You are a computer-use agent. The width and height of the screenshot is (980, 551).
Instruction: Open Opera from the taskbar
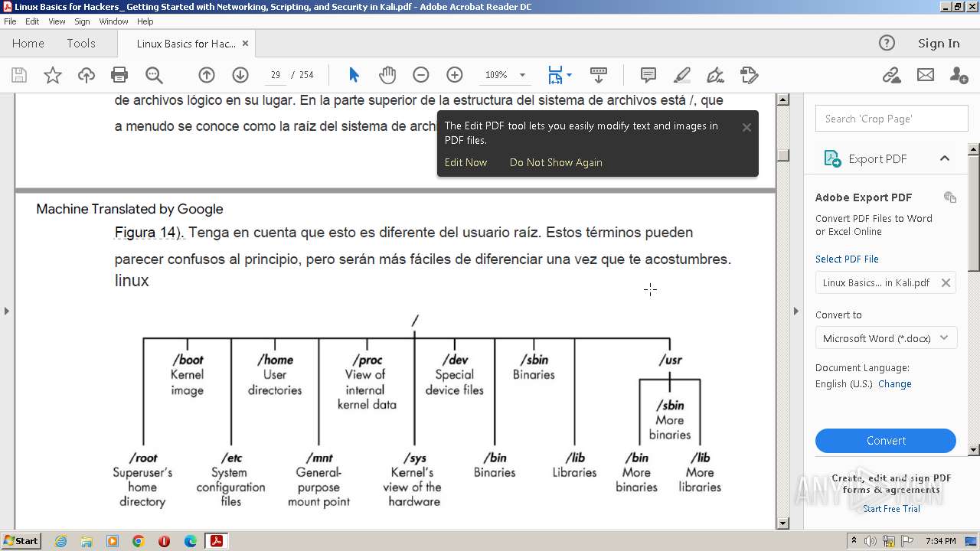pos(164,541)
